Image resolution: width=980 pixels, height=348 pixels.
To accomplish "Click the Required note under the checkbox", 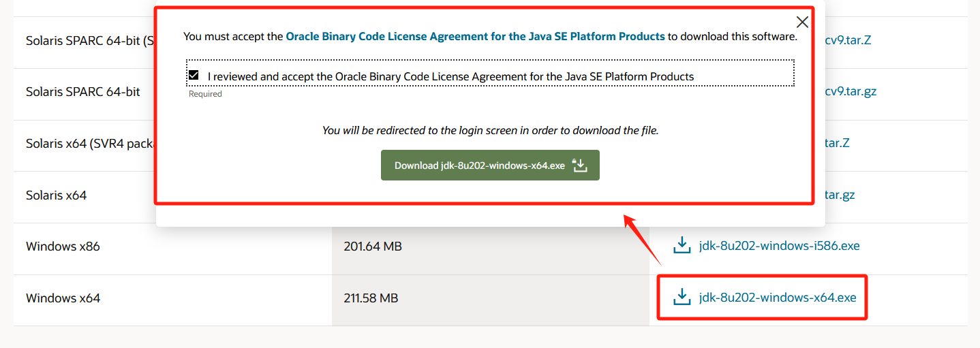I will tap(205, 94).
